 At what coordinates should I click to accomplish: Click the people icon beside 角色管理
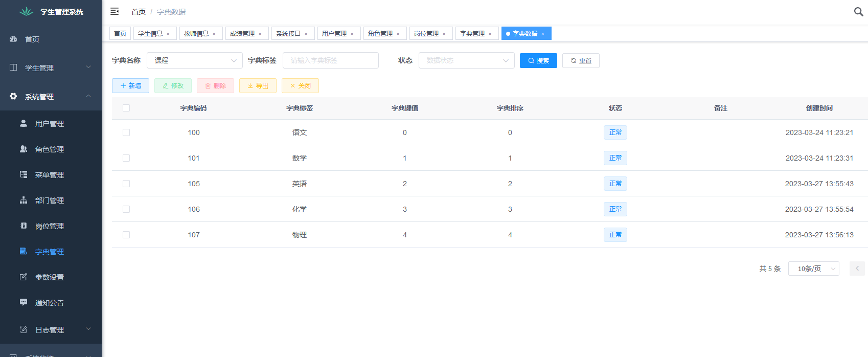(24, 149)
